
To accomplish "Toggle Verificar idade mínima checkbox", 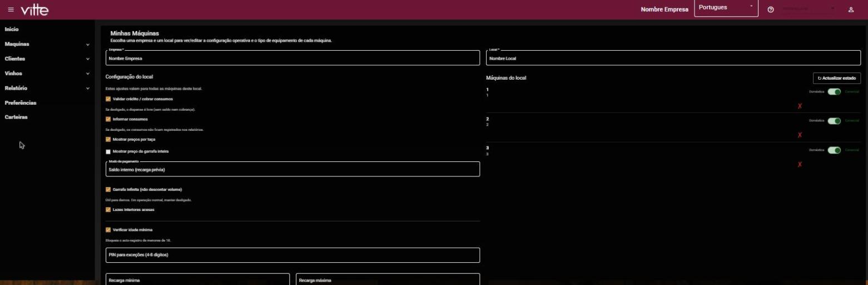I will click(x=108, y=229).
